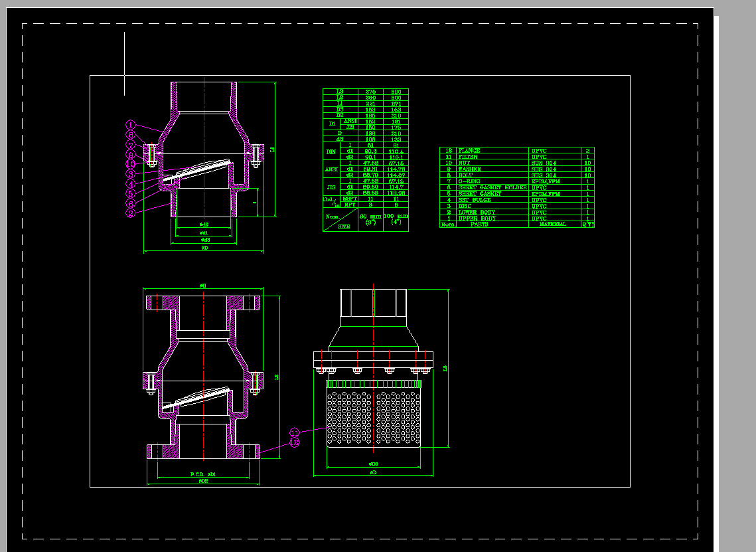The height and width of the screenshot is (552, 756).
Task: Click the DIN group label in size table
Action: 331,151
